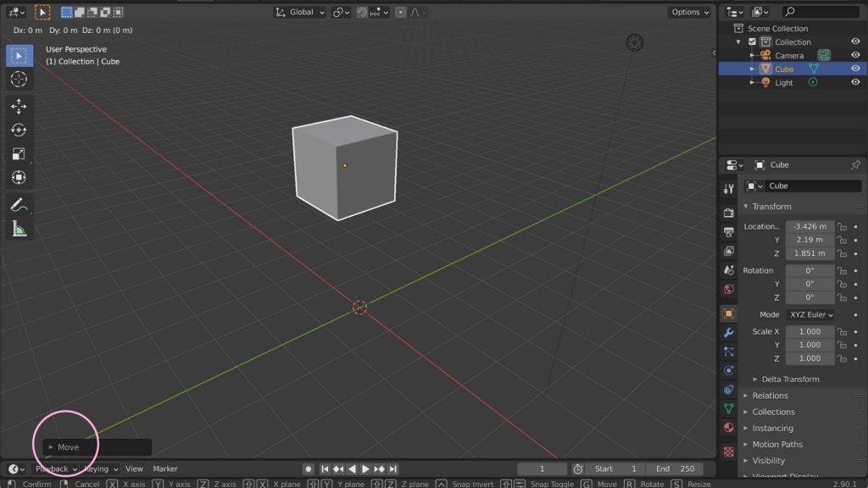Lock the Location X value
Viewport: 868px width, 488px height.
(842, 227)
